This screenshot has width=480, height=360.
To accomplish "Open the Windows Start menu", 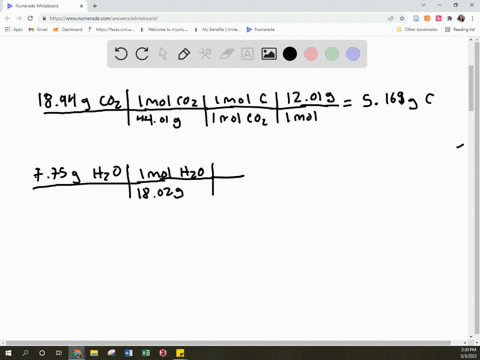I will coord(8,353).
